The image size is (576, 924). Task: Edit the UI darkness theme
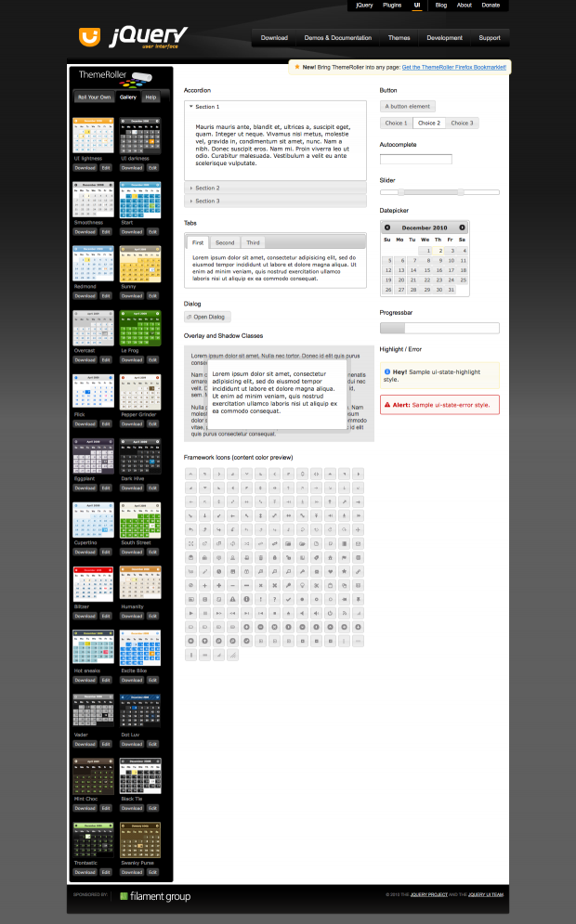152,168
